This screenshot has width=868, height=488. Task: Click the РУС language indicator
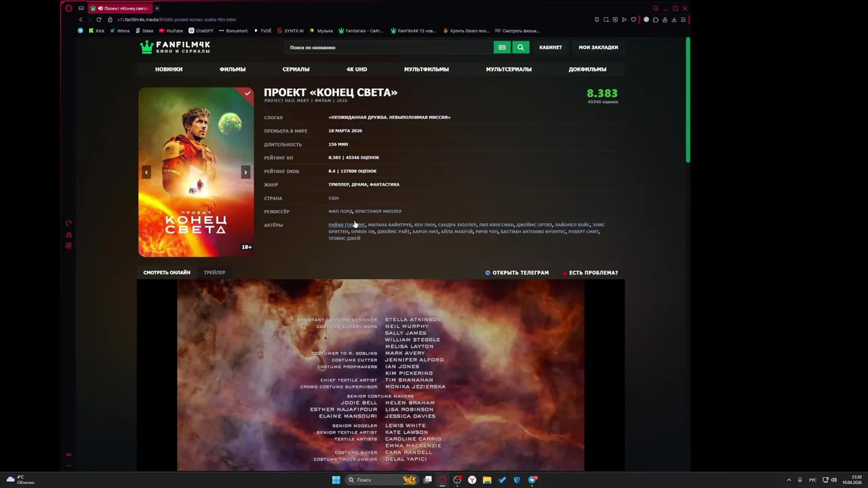pyautogui.click(x=812, y=480)
